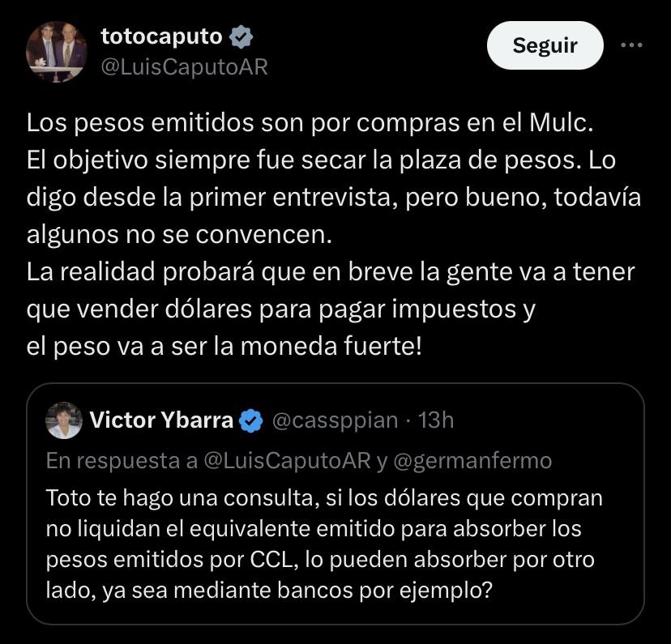Open the three-dot more options menu
The height and width of the screenshot is (644, 671).
coord(630,45)
